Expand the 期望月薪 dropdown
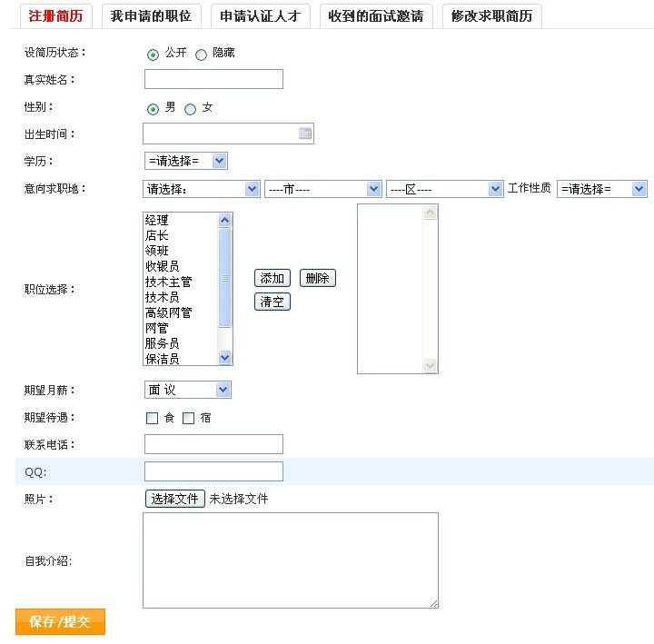 (188, 390)
